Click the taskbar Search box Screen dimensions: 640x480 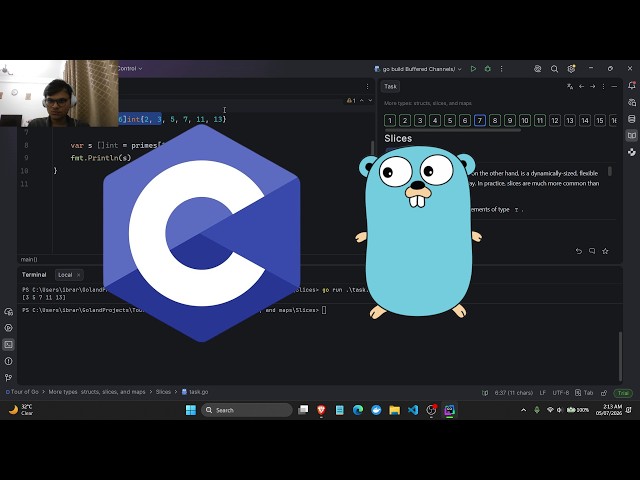(x=247, y=410)
